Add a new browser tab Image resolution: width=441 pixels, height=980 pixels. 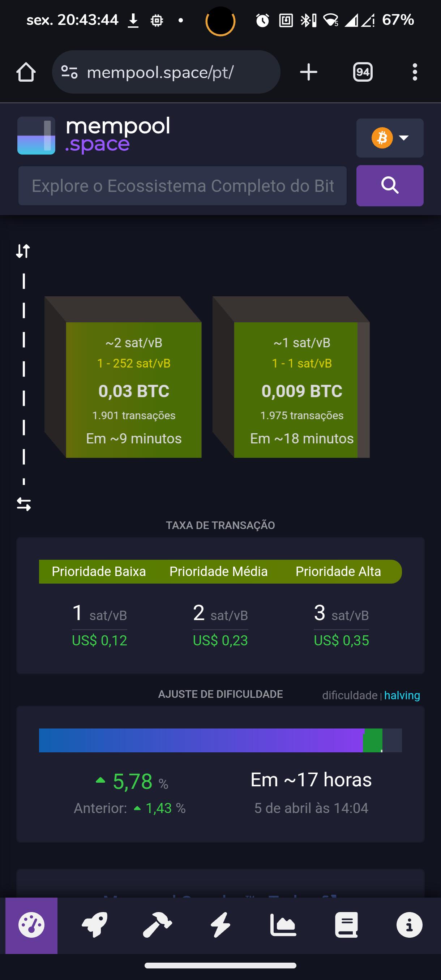[308, 72]
